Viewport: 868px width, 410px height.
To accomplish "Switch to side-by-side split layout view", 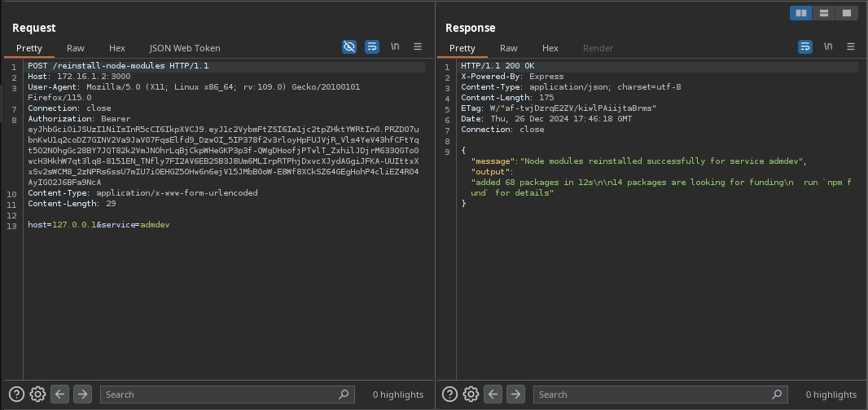I will coord(801,13).
